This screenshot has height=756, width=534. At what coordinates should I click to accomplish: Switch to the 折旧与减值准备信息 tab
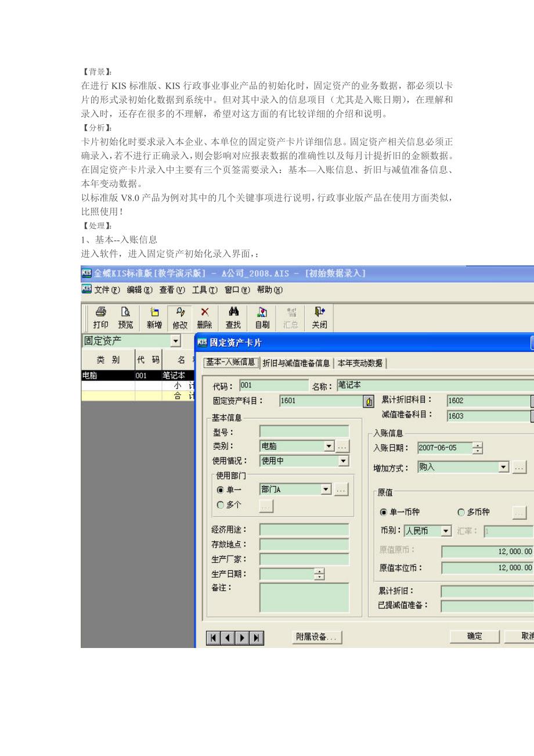(x=296, y=363)
